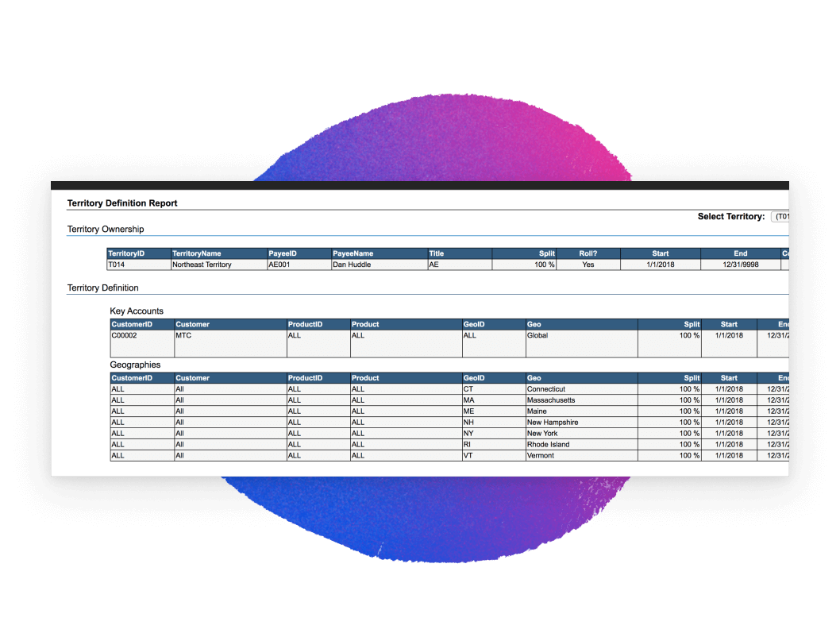Click GeoID header in Key Accounts table
The height and width of the screenshot is (641, 840).
[494, 324]
